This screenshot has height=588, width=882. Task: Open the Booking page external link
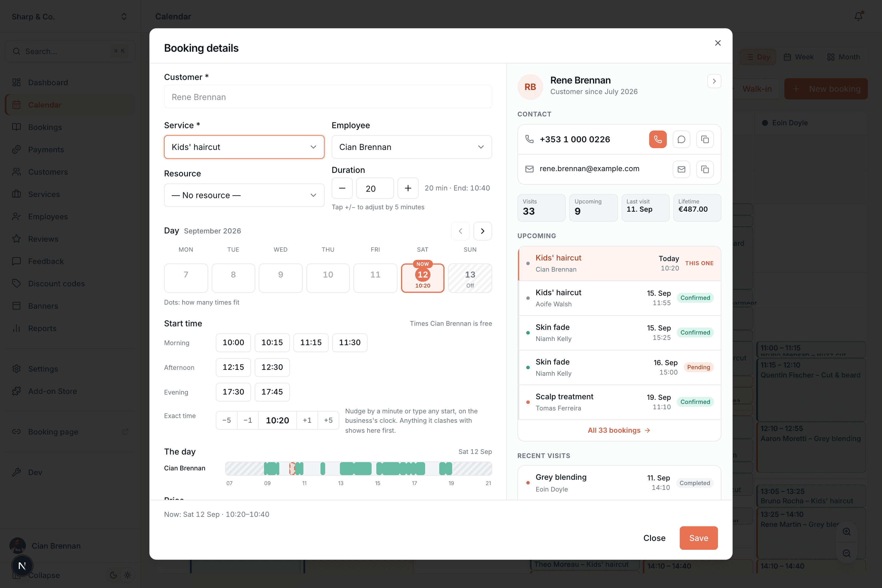[x=70, y=432]
